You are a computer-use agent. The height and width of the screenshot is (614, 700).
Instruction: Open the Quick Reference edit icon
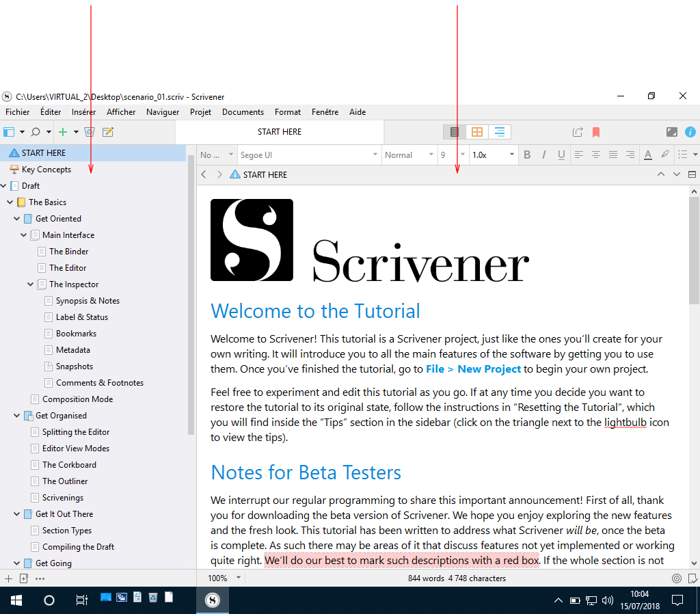(107, 132)
